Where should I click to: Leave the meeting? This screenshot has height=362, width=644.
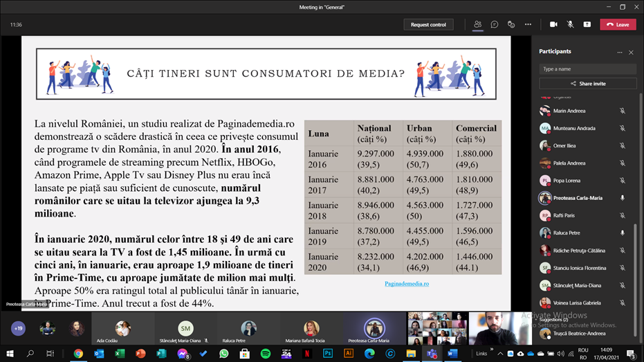pos(618,24)
